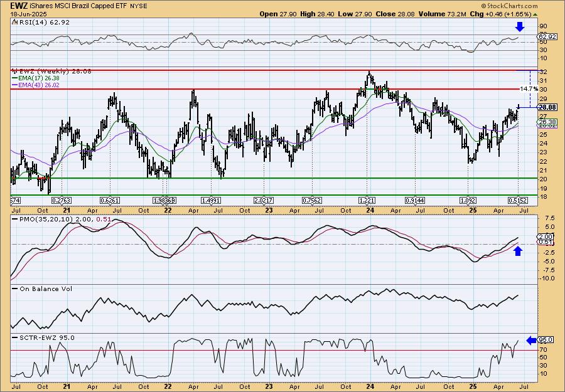Open the StockCharts.com copyright text
The height and width of the screenshot is (392, 565).
pos(509,6)
